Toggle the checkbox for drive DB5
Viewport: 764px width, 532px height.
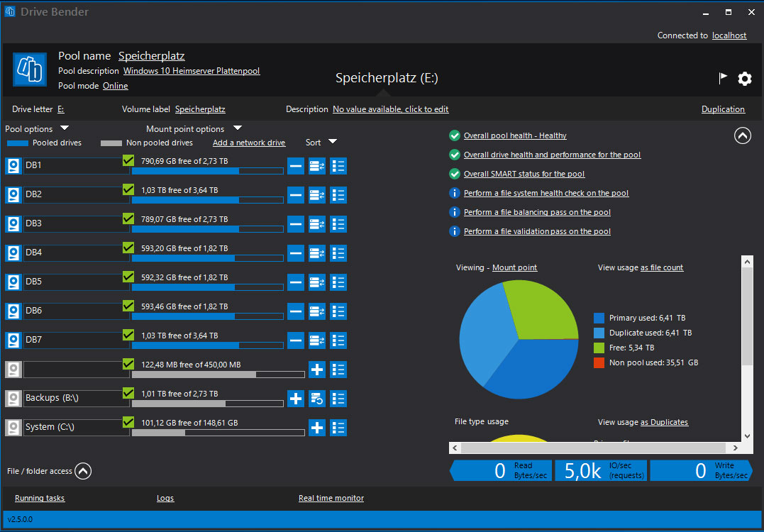click(128, 277)
